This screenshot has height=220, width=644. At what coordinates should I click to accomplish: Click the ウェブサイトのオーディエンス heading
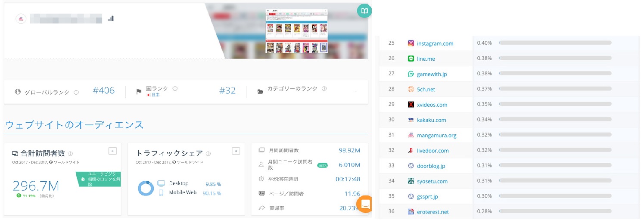74,125
